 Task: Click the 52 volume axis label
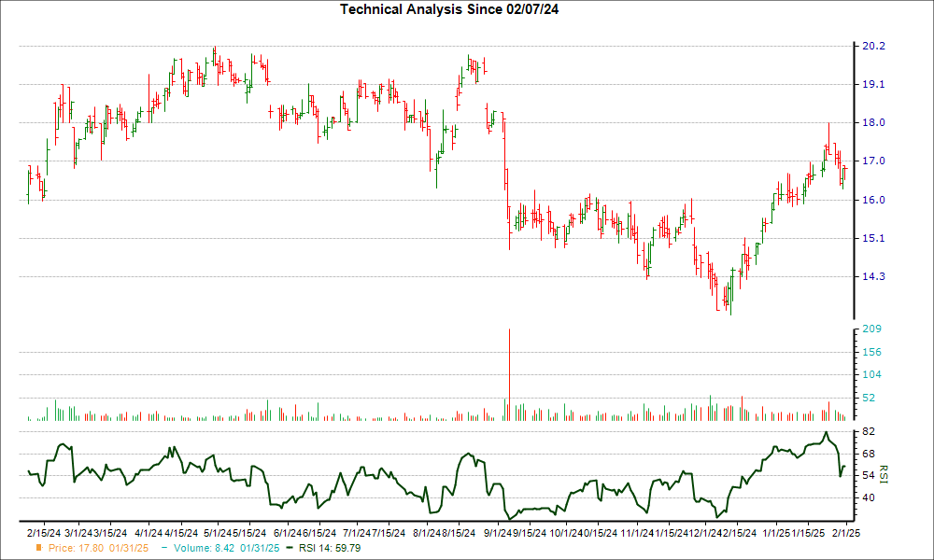(869, 399)
